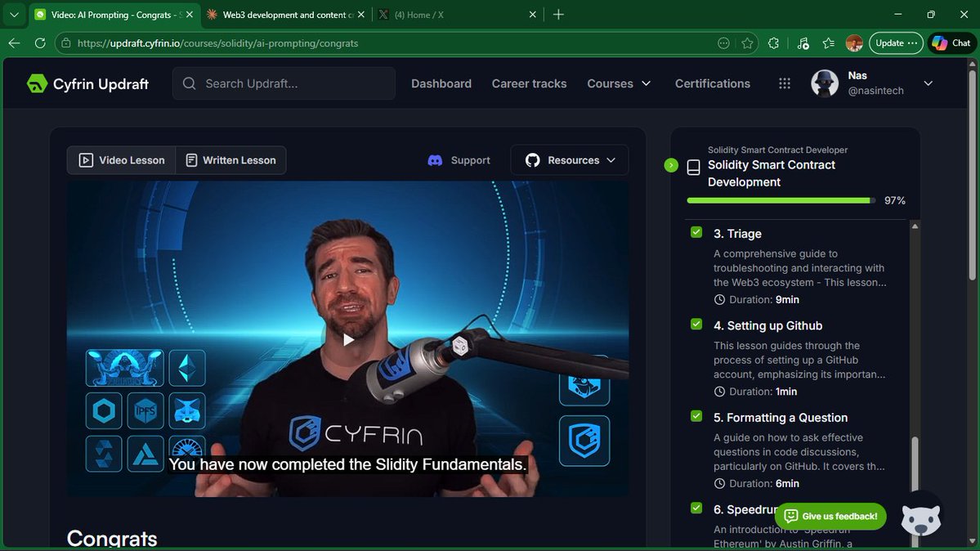Click the search magnifier icon
This screenshot has width=980, height=551.
[x=190, y=84]
